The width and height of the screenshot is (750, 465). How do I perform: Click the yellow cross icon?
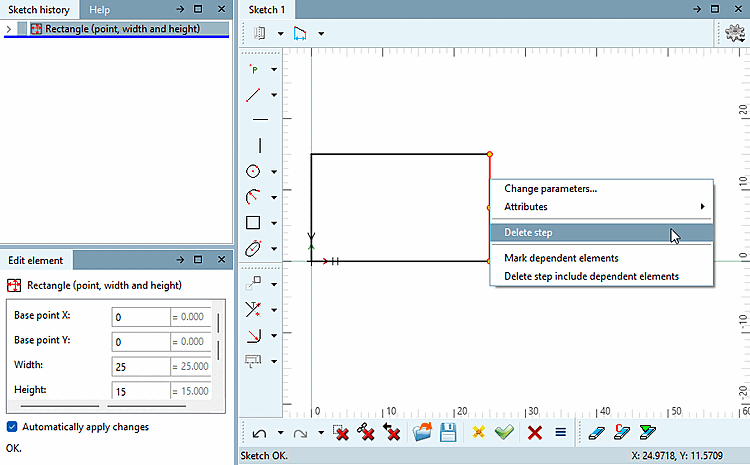pyautogui.click(x=478, y=432)
